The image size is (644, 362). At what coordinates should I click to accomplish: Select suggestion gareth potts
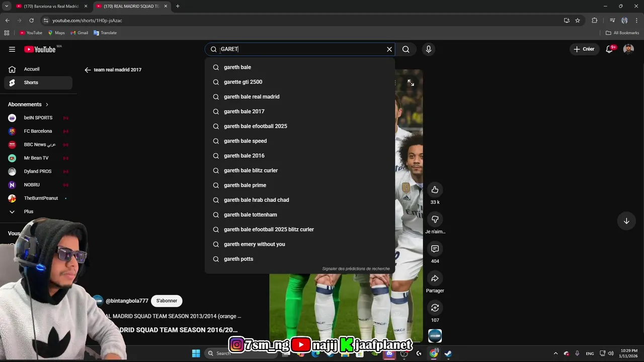(300, 259)
